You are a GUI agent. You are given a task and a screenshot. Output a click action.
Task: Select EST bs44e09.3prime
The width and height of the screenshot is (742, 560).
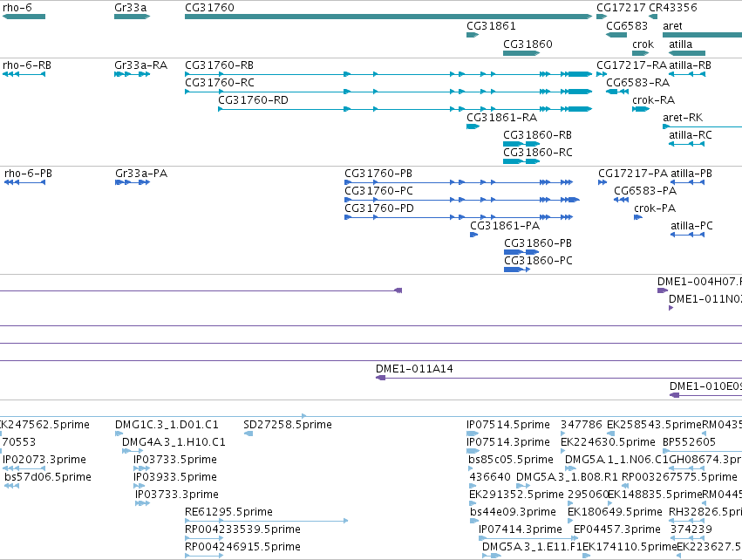click(513, 512)
